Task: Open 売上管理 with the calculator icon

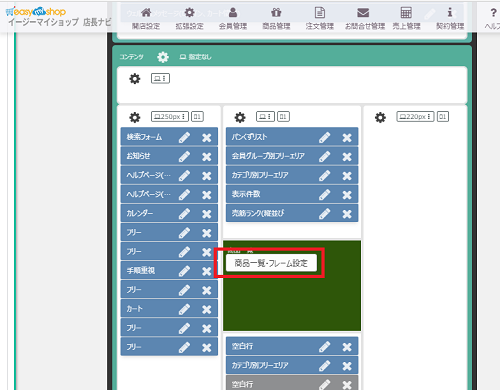Action: click(x=406, y=19)
